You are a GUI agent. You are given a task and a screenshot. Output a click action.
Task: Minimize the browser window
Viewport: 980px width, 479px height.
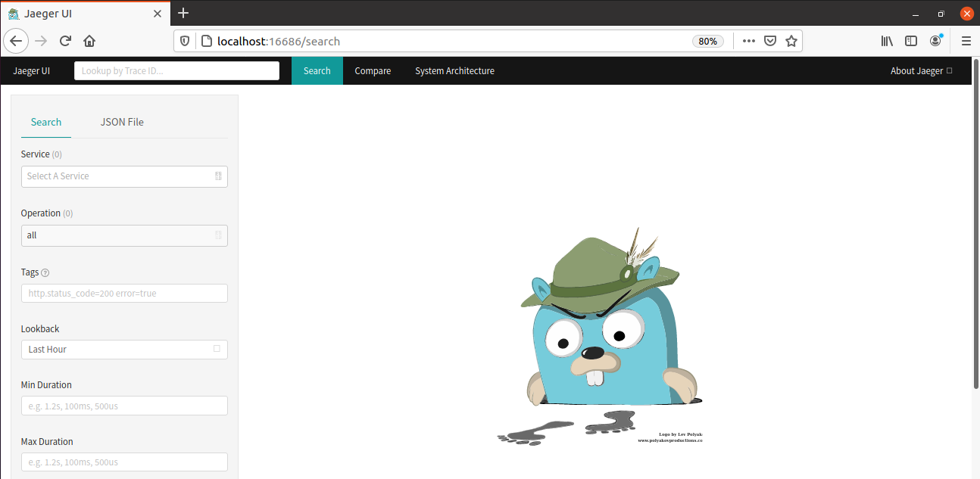point(915,14)
